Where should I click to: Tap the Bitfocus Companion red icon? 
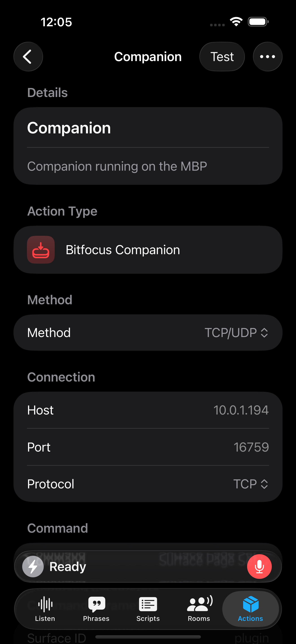(x=41, y=249)
